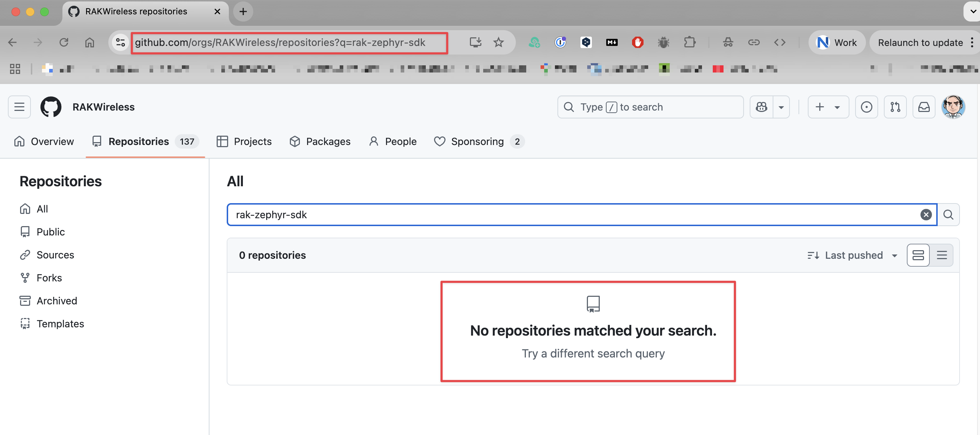The image size is (980, 435).
Task: Clear the repository search text
Action: point(925,215)
